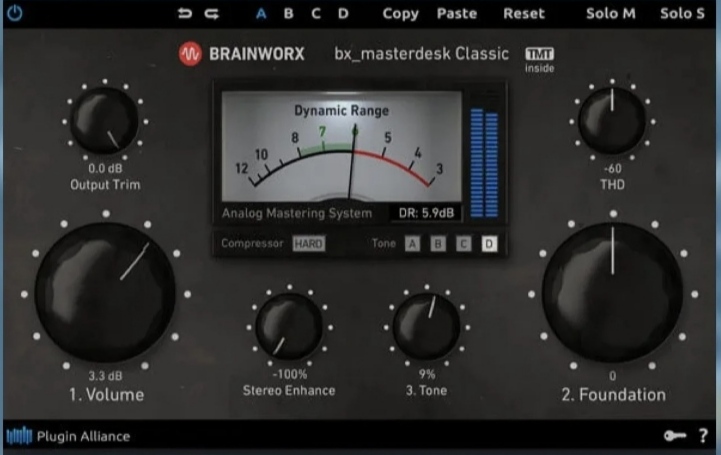
Task: Click the THD knob
Action: click(612, 121)
